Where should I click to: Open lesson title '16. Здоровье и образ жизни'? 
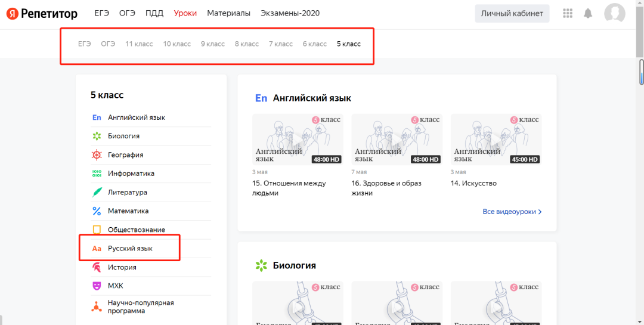tap(386, 188)
